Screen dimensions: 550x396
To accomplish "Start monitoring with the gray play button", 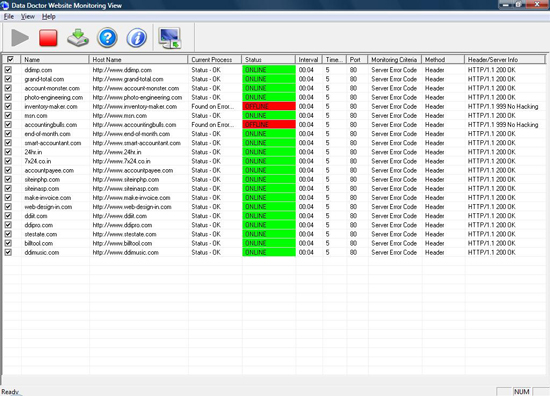I will click(20, 38).
